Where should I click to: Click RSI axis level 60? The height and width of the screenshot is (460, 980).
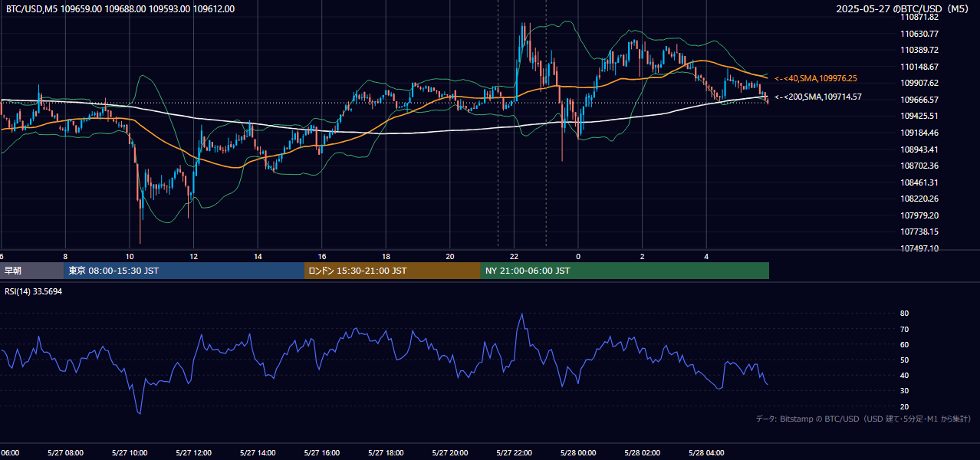905,344
